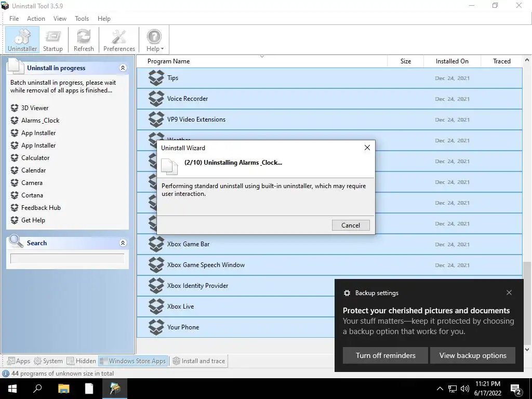
Task: Click the Xbox Game Speech Window icon
Action: (156, 265)
